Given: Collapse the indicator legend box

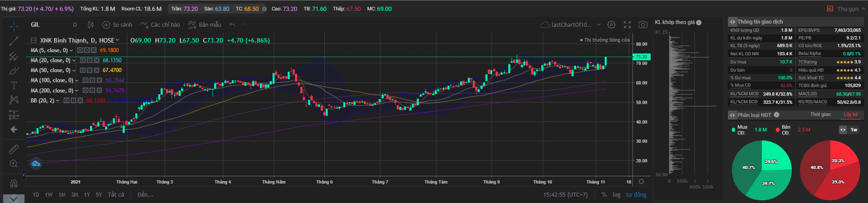Looking at the screenshot, I should (x=34, y=40).
